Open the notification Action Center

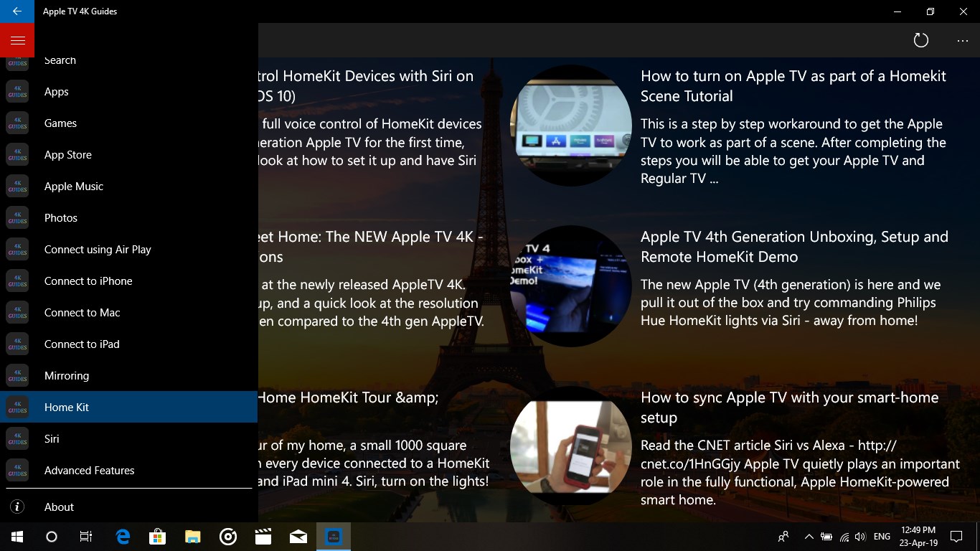tap(956, 537)
